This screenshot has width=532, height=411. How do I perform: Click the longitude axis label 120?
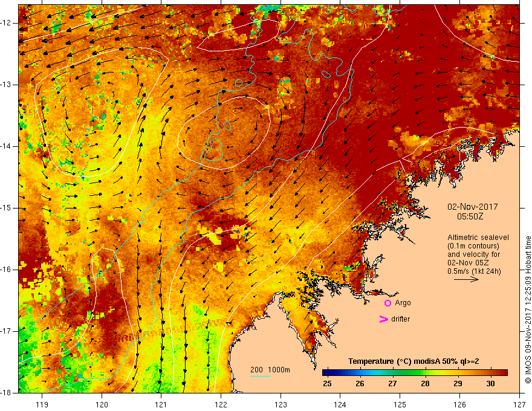102,404
